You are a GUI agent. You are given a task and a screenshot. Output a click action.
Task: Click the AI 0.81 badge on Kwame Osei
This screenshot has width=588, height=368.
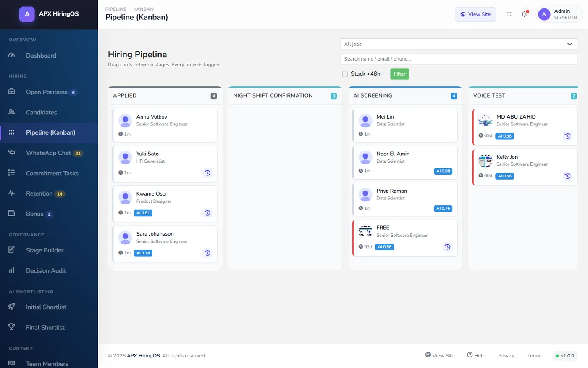tap(143, 213)
